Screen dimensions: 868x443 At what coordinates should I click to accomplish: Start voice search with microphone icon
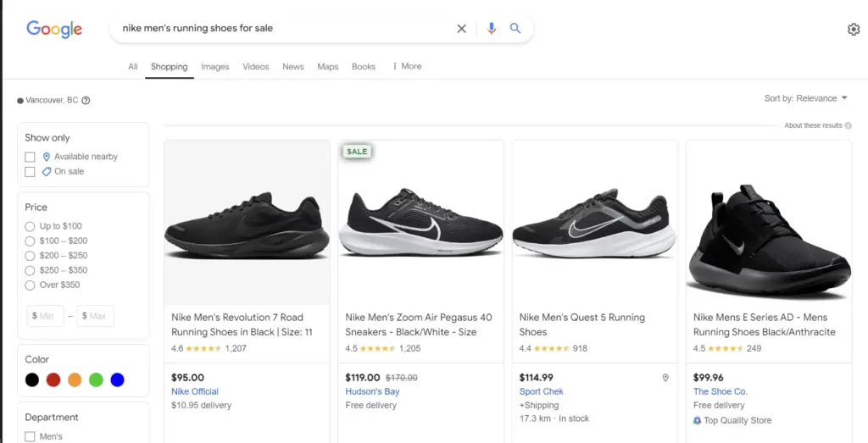(x=491, y=28)
